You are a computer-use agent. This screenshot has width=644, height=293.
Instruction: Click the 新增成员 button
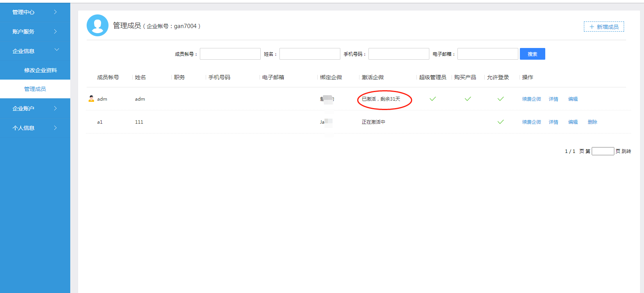pos(604,27)
